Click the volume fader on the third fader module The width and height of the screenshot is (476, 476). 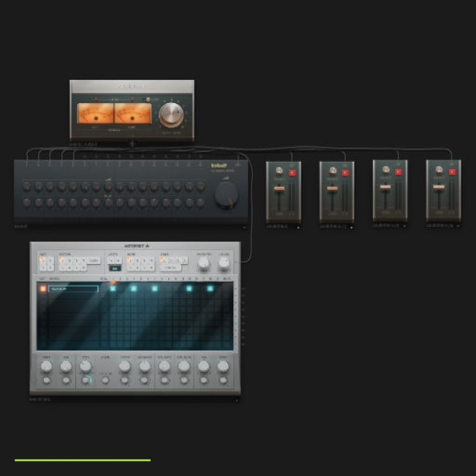(386, 187)
